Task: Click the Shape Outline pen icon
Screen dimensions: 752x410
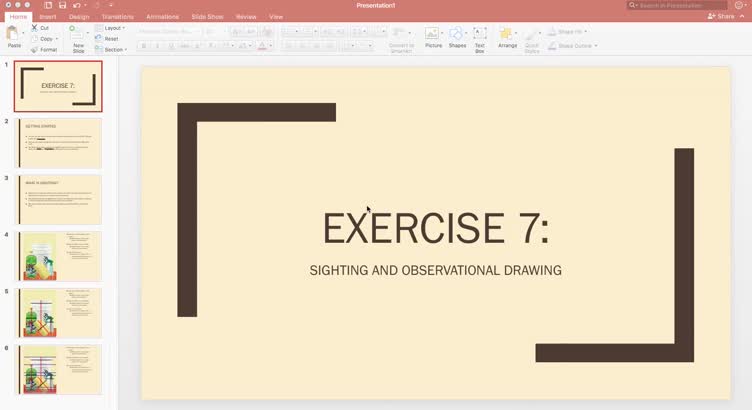Action: (x=552, y=46)
